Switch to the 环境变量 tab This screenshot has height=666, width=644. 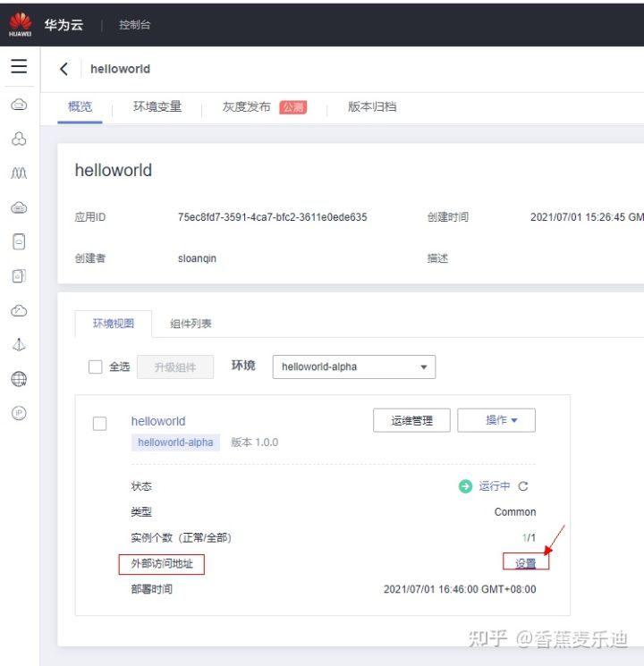[157, 106]
